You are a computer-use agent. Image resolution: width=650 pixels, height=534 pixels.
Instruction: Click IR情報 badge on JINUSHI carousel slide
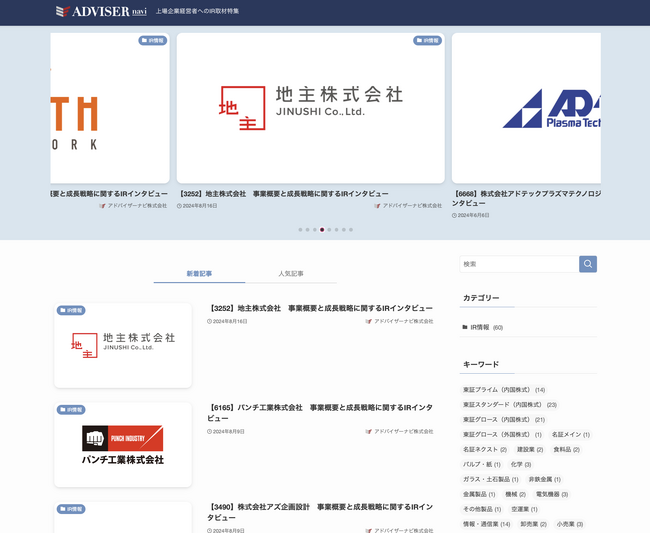[427, 41]
